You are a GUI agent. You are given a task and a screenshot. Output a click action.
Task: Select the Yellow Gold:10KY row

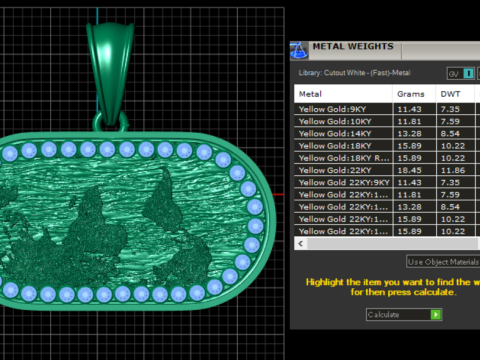(x=387, y=121)
